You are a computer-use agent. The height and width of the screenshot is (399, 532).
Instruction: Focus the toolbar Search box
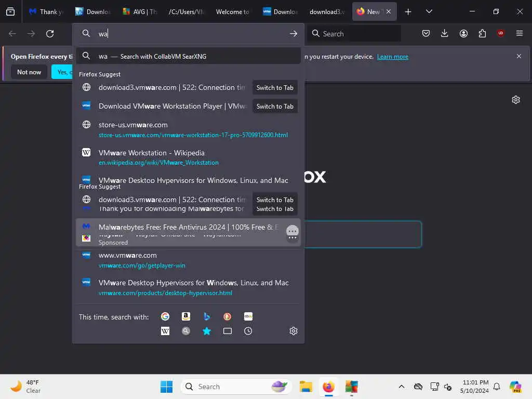(354, 33)
